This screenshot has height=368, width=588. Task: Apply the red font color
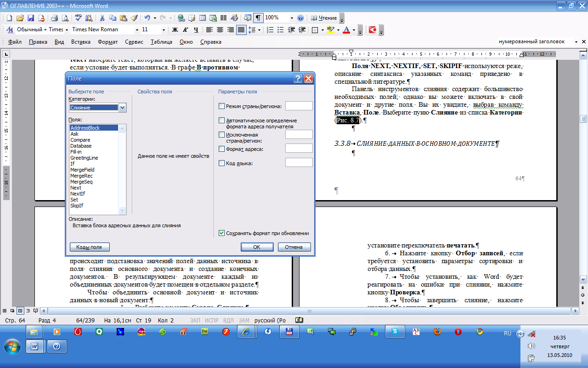(x=346, y=29)
